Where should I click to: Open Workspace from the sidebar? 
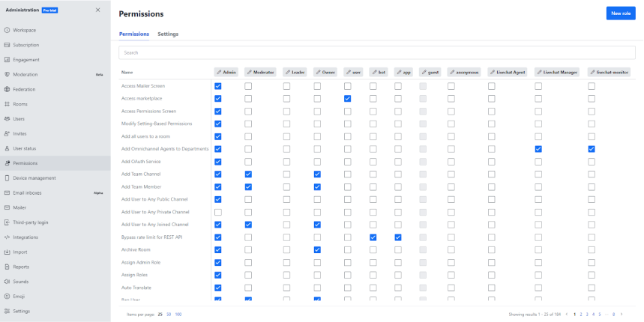pos(24,30)
